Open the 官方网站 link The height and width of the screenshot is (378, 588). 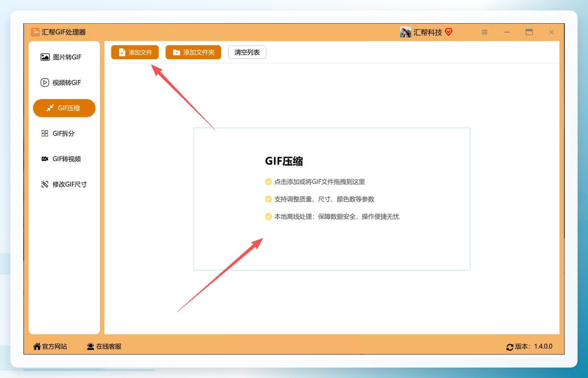pos(50,346)
